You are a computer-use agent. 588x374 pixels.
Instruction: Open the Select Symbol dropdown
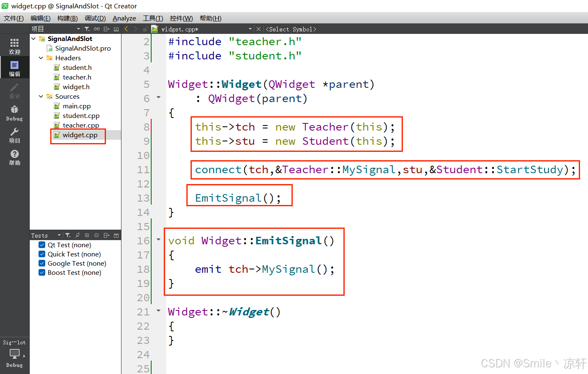(291, 29)
